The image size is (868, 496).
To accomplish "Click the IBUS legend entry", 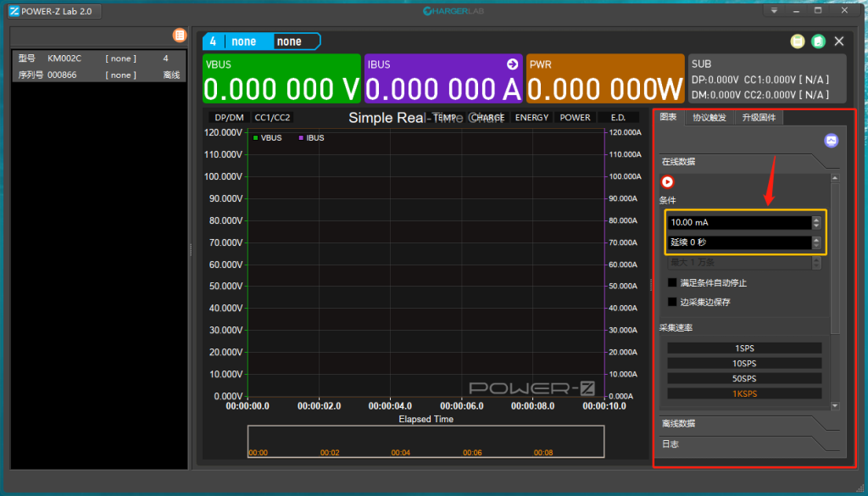I will [x=311, y=138].
